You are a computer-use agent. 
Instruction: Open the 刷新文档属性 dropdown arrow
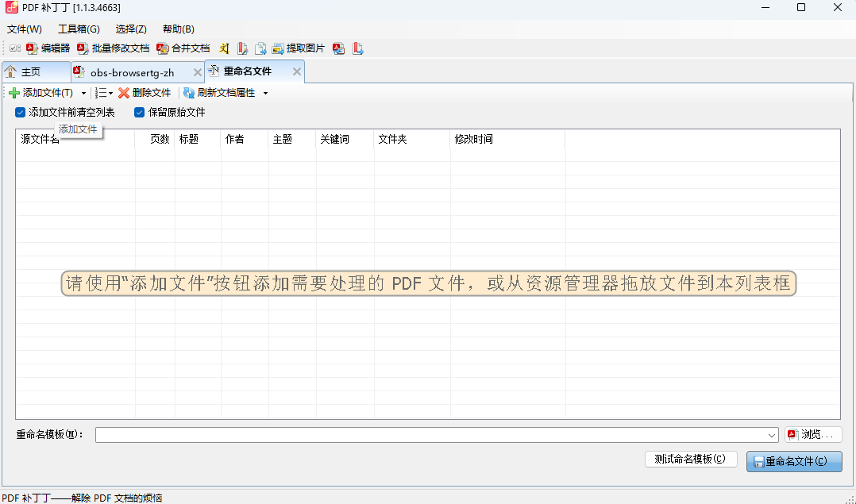click(x=265, y=93)
